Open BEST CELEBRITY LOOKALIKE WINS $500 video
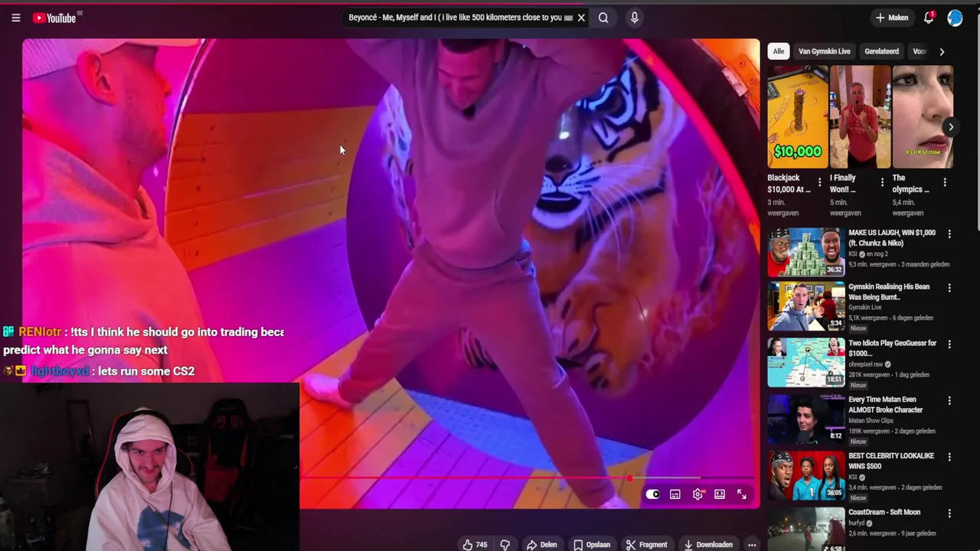Screen dimensions: 980x551 pyautogui.click(x=891, y=461)
